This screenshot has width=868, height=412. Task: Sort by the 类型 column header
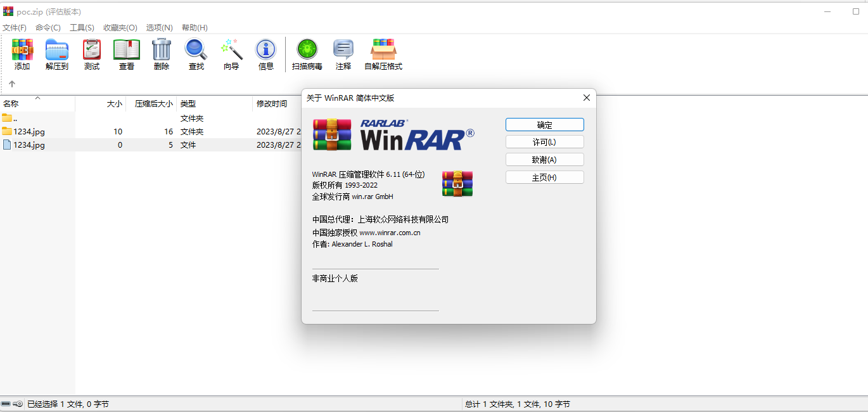pyautogui.click(x=215, y=103)
